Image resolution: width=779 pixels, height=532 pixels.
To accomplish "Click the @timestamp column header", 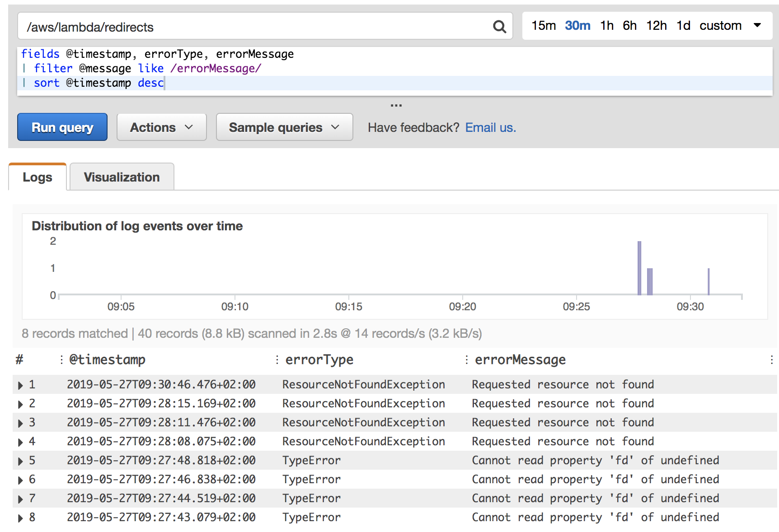I will point(107,359).
